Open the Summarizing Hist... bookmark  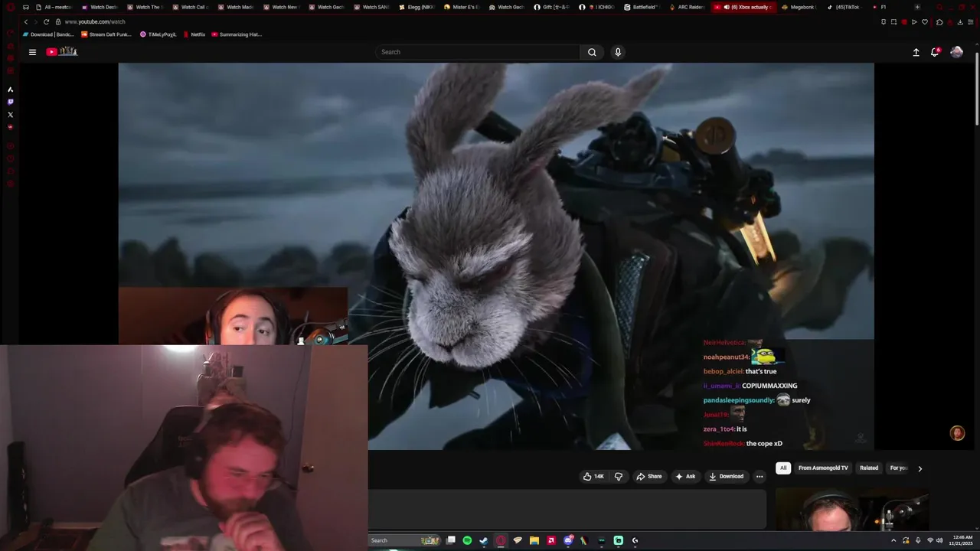[237, 34]
